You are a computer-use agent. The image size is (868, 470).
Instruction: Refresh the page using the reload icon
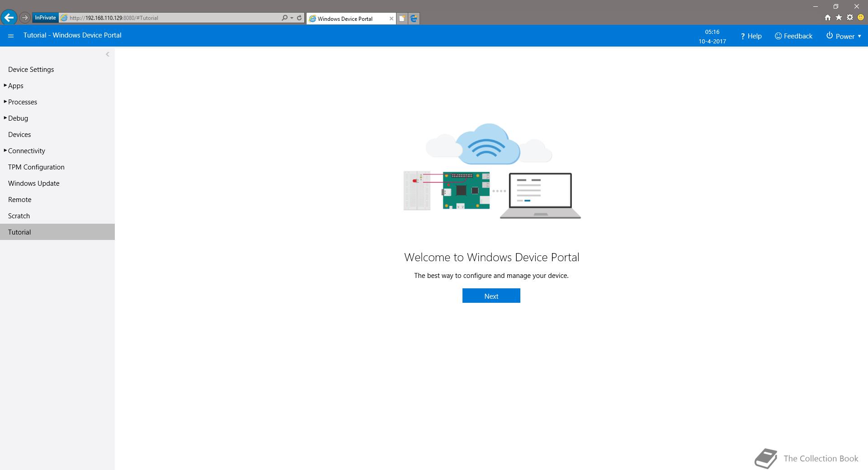coord(299,18)
